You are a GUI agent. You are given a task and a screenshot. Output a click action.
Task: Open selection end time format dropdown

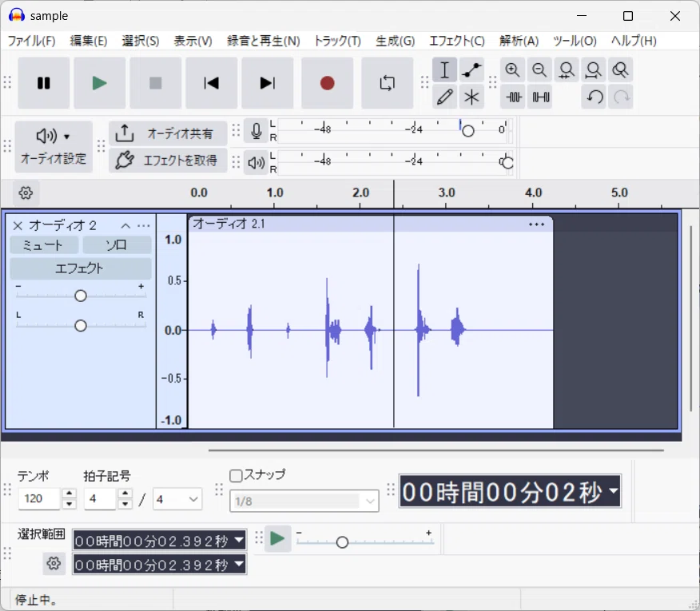point(239,564)
